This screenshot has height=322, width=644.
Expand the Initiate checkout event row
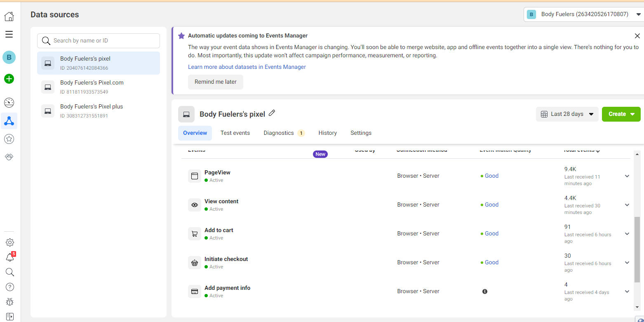(627, 263)
